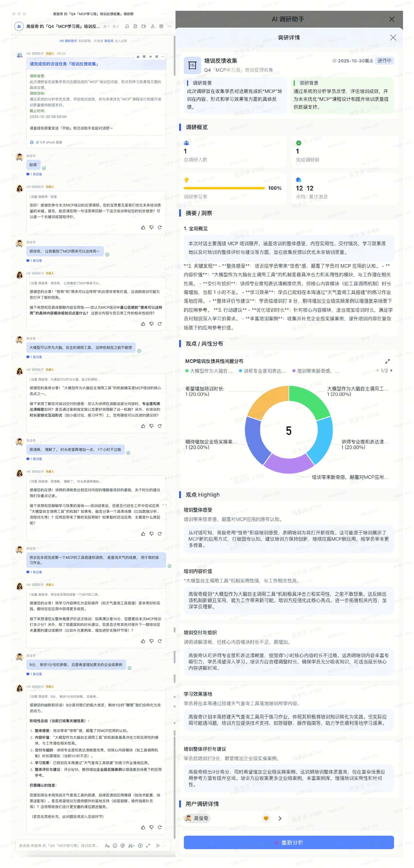The width and height of the screenshot is (414, 868).
Task: Click the @ mention icon in input bar
Action: [x=123, y=845]
